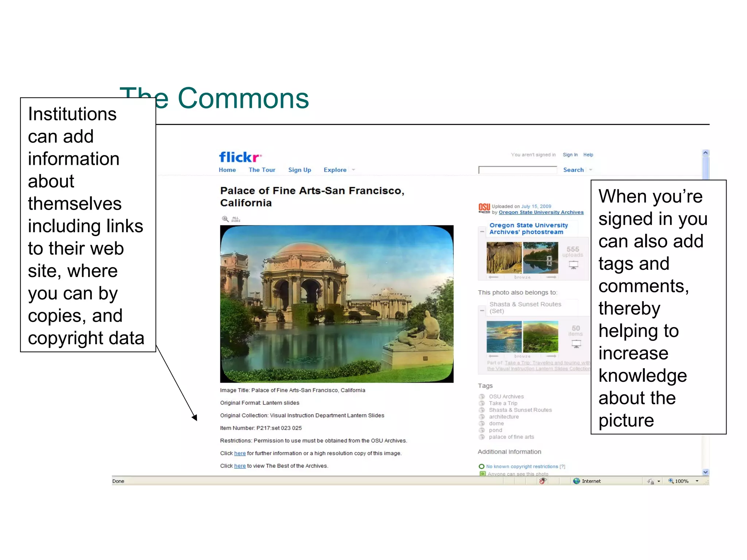Click the privacy report eye icon in status bar
The width and height of the screenshot is (747, 560).
pos(543,481)
